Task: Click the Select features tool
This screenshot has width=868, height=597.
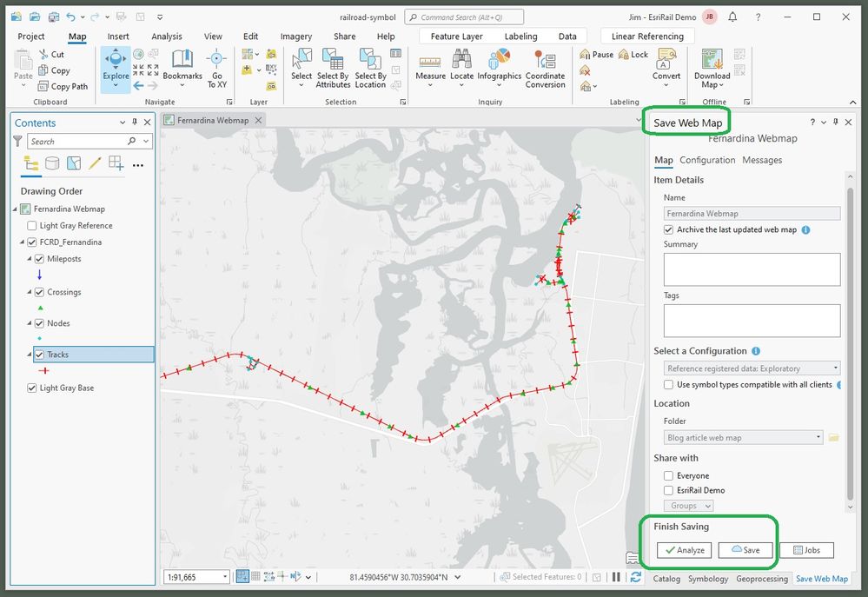Action: 301,69
